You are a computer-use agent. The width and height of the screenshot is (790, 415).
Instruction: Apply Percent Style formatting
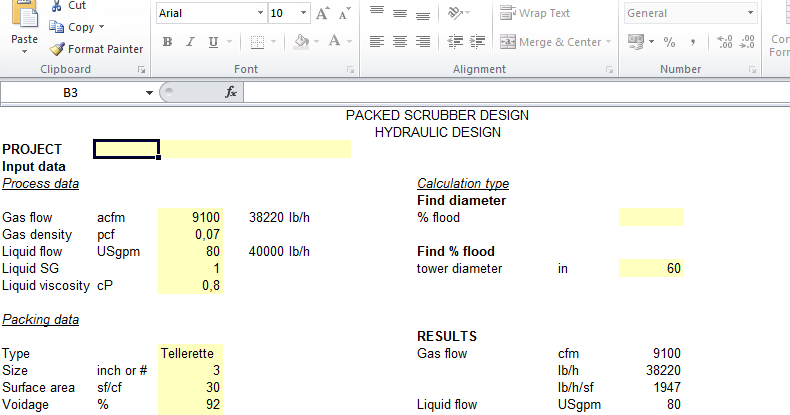670,42
